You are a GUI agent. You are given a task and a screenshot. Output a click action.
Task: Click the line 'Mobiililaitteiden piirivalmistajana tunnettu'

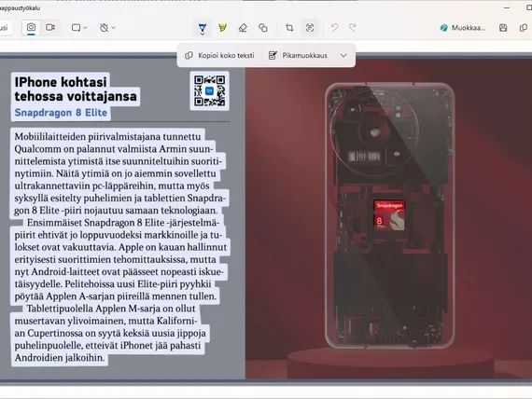coord(107,137)
